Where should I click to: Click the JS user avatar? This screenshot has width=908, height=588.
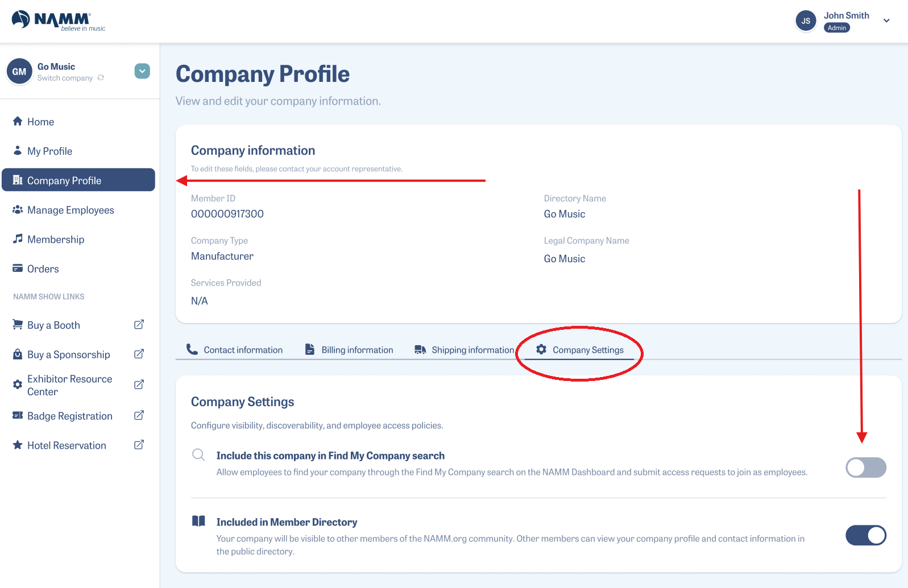point(806,21)
